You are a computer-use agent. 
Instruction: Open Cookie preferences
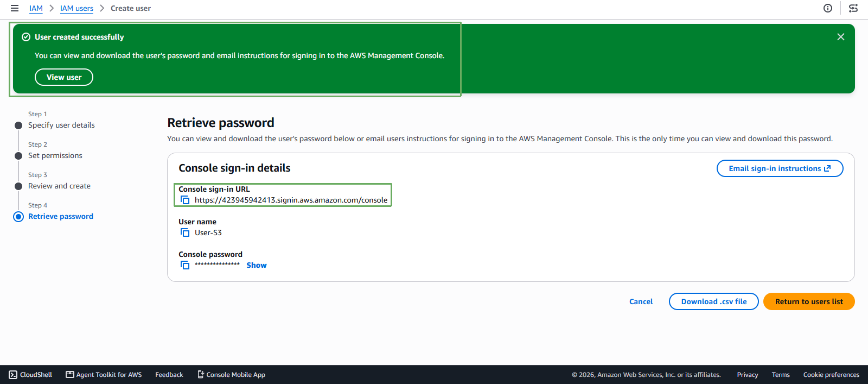pos(831,375)
